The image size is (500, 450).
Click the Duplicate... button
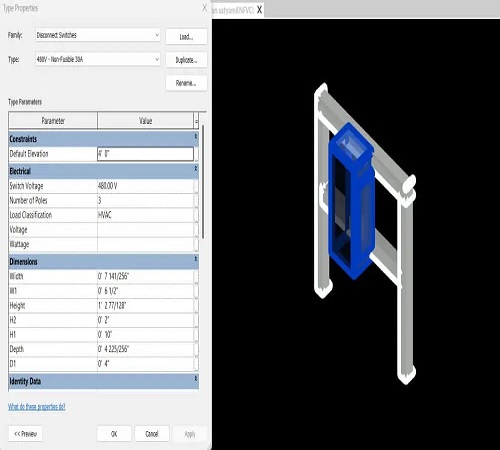(x=186, y=60)
